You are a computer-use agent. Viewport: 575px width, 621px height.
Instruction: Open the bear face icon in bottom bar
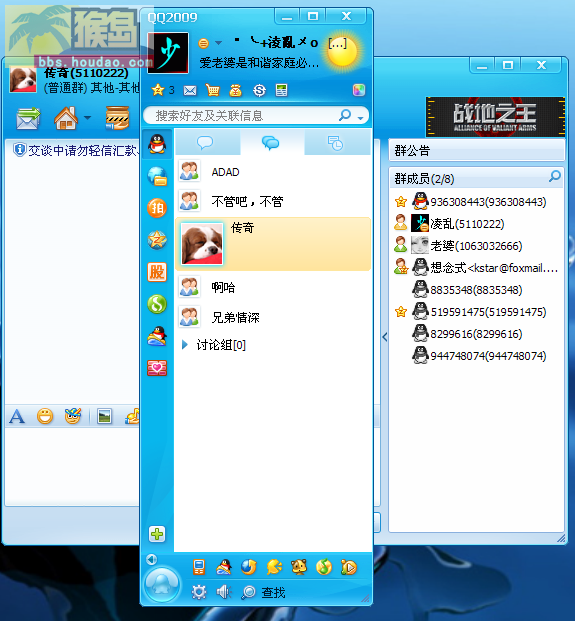299,567
